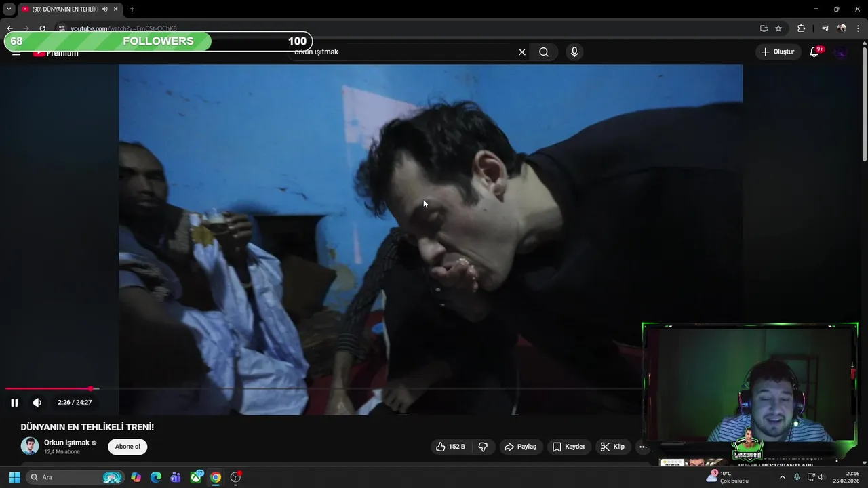Click the video title DÜNYANIN EN TEHLİKELİ TRENİ!

87,427
